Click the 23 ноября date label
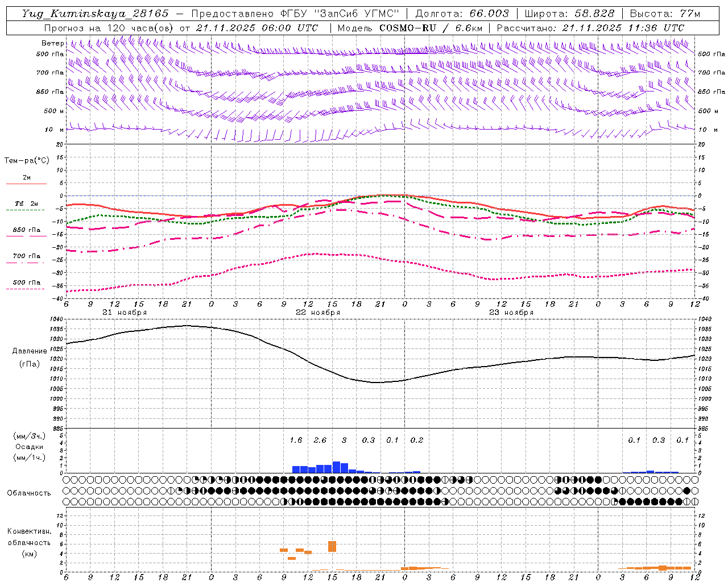 [511, 313]
